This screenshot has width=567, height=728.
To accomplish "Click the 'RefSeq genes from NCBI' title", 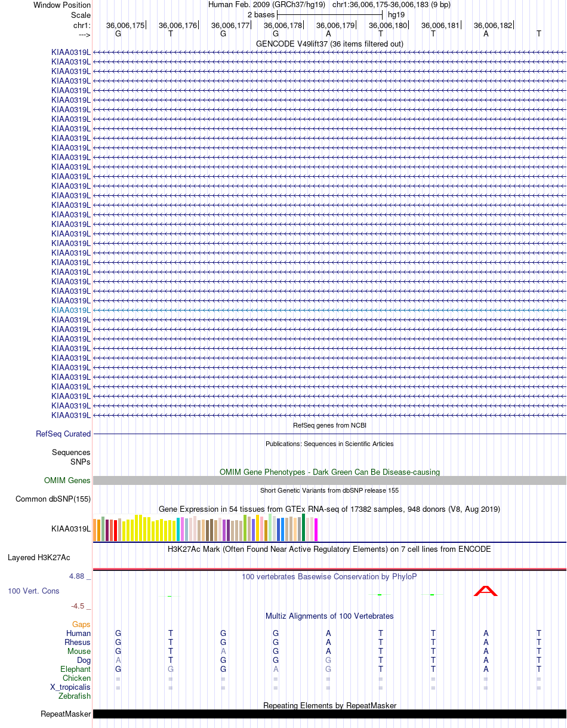I will (x=329, y=425).
